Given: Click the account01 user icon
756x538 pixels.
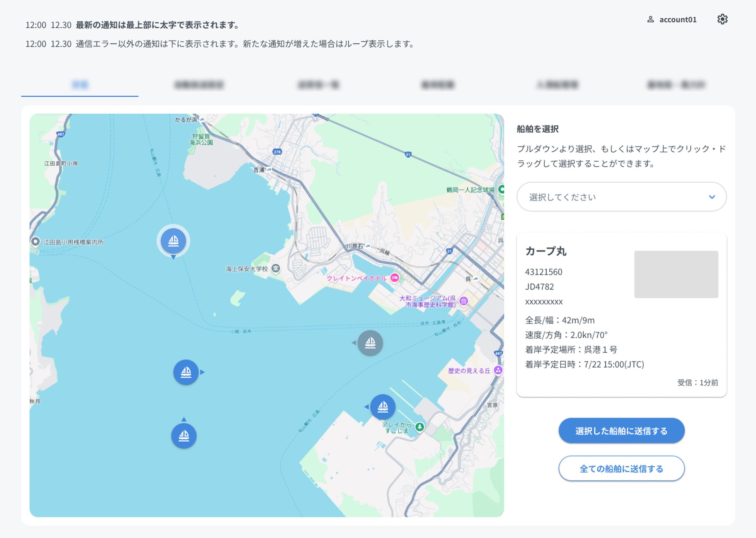Looking at the screenshot, I should point(650,19).
